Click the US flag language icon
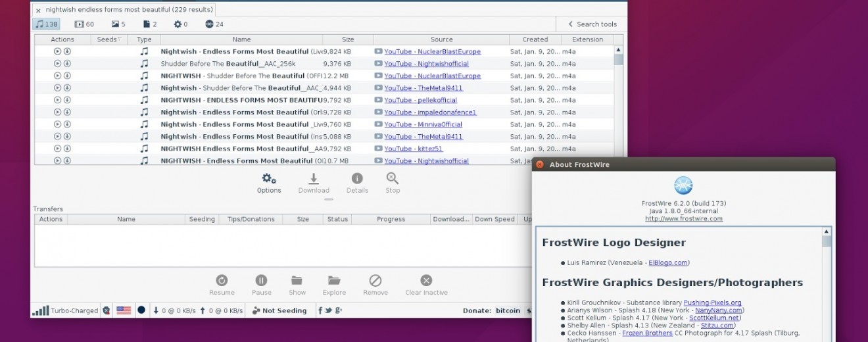Image resolution: width=868 pixels, height=342 pixels. [x=123, y=310]
